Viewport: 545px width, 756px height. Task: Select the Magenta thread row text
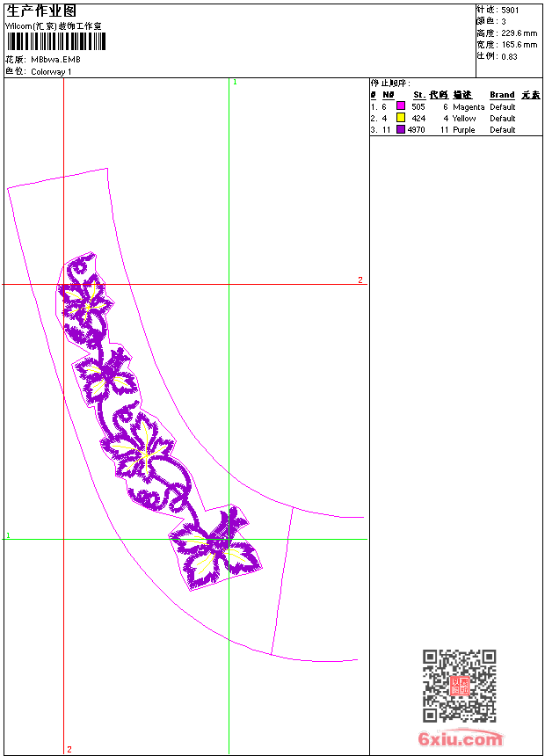[443, 106]
